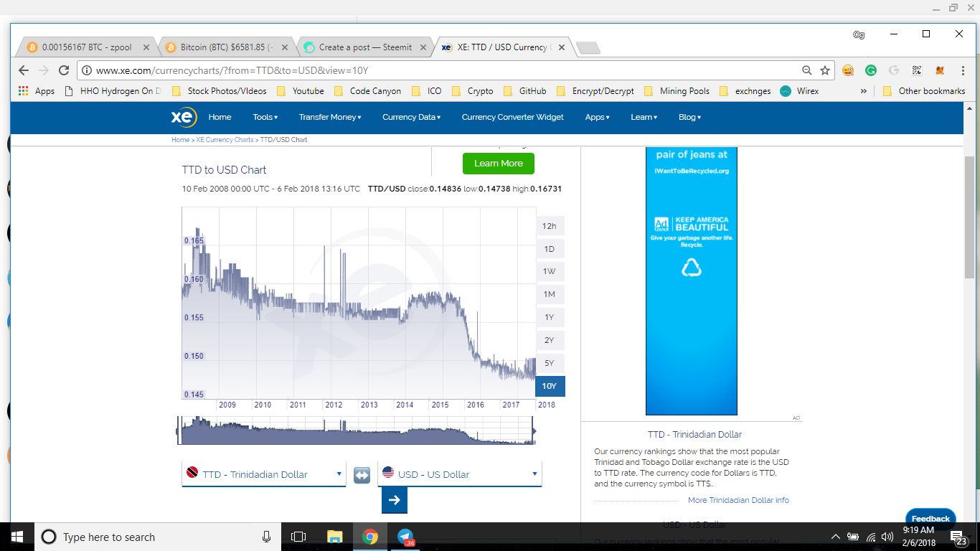
Task: Click the Home breadcrumb link
Action: [x=180, y=140]
